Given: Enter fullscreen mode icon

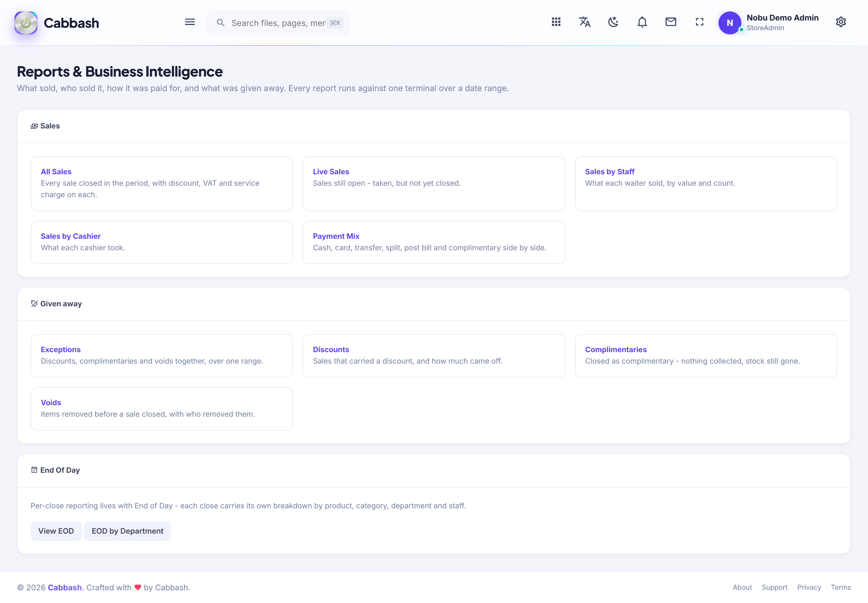Looking at the screenshot, I should [x=700, y=22].
